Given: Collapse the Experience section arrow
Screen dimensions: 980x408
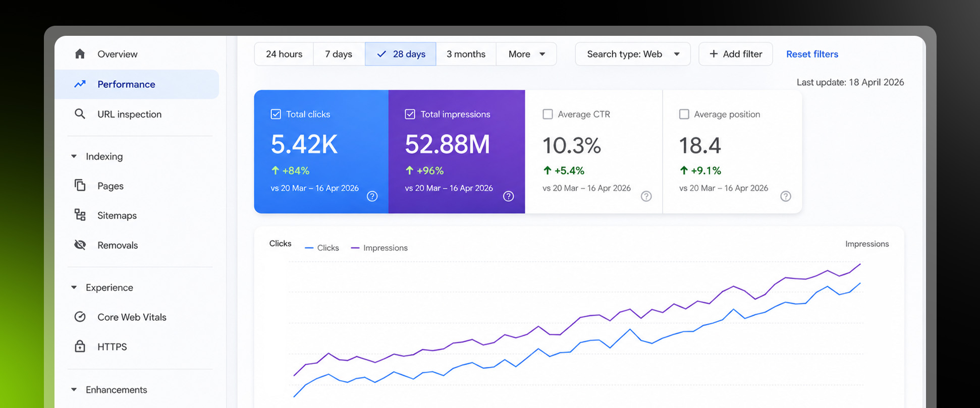Looking at the screenshot, I should pos(74,287).
